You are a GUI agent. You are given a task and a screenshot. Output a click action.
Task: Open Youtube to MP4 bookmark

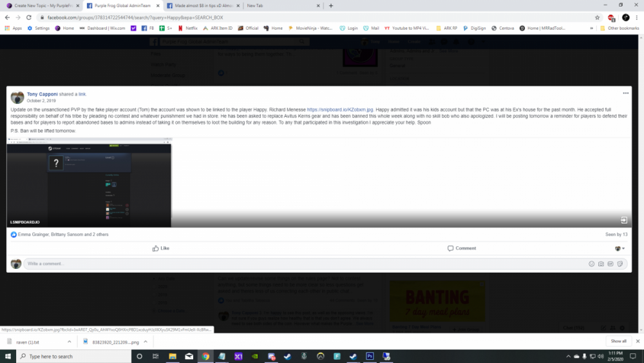click(406, 28)
